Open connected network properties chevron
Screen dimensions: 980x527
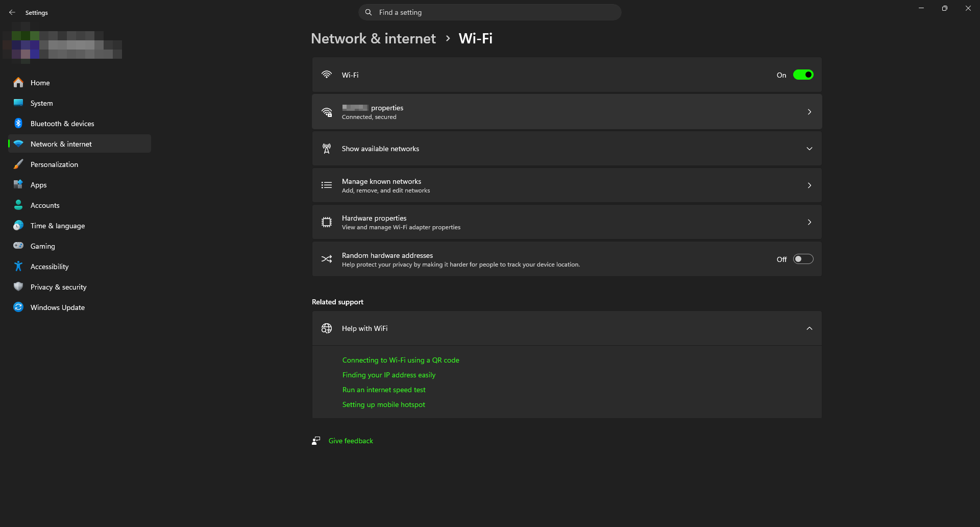pyautogui.click(x=810, y=112)
